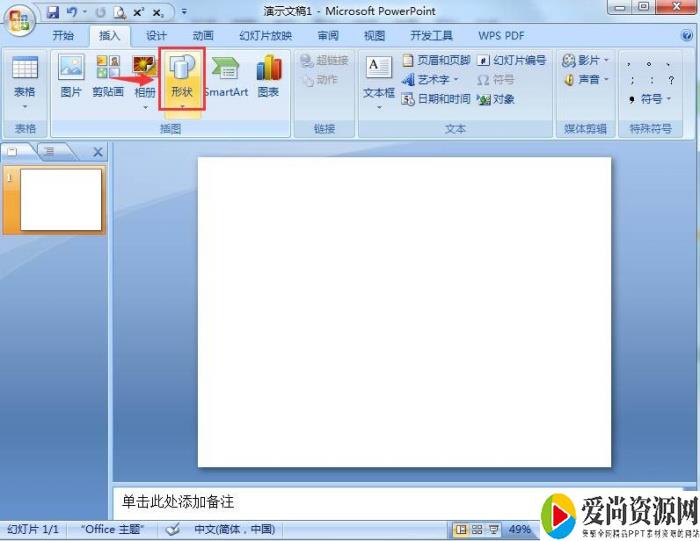Open the Office button menu
This screenshot has height=541, width=700.
[18, 20]
